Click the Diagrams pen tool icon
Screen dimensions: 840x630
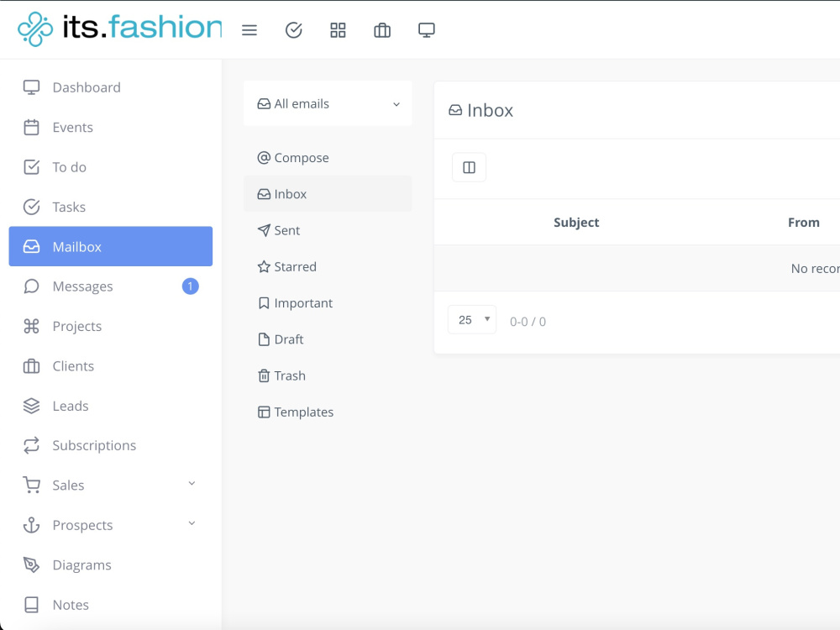(x=32, y=564)
